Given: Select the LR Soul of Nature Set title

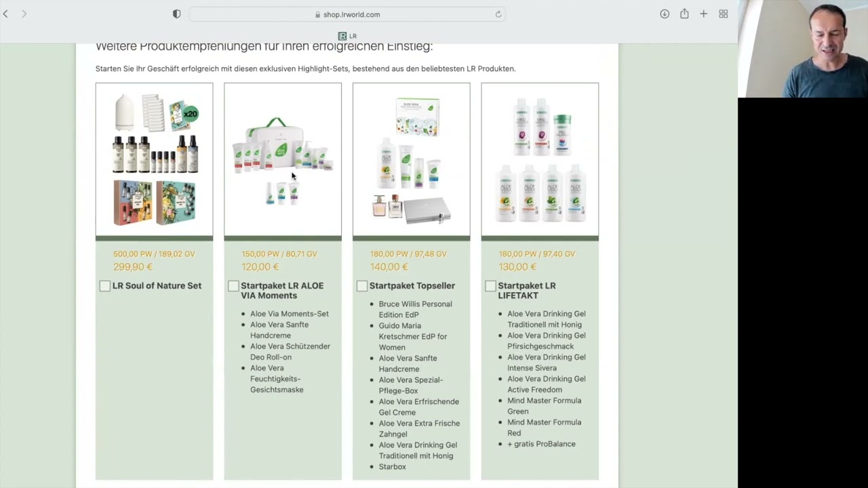Looking at the screenshot, I should coord(157,286).
